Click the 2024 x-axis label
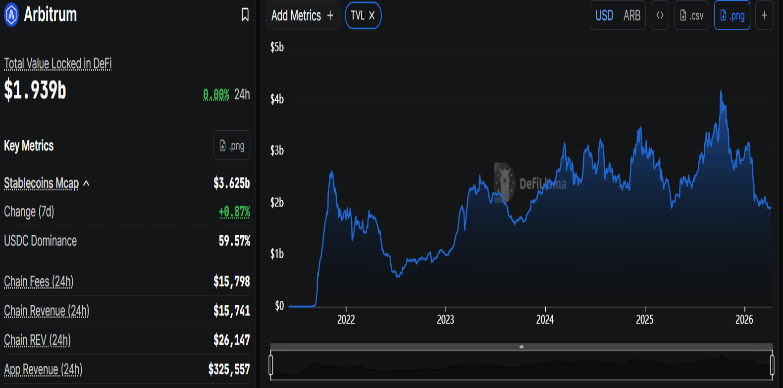The width and height of the screenshot is (783, 388). 545,319
